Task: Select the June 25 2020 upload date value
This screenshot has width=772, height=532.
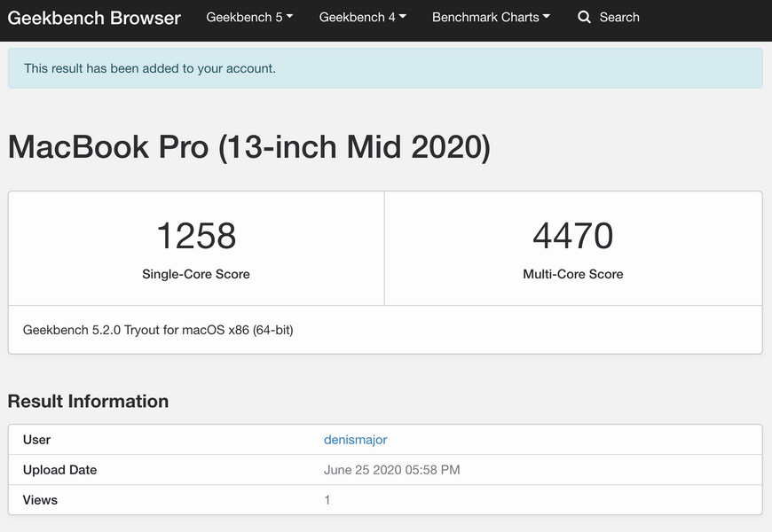Action: click(391, 470)
